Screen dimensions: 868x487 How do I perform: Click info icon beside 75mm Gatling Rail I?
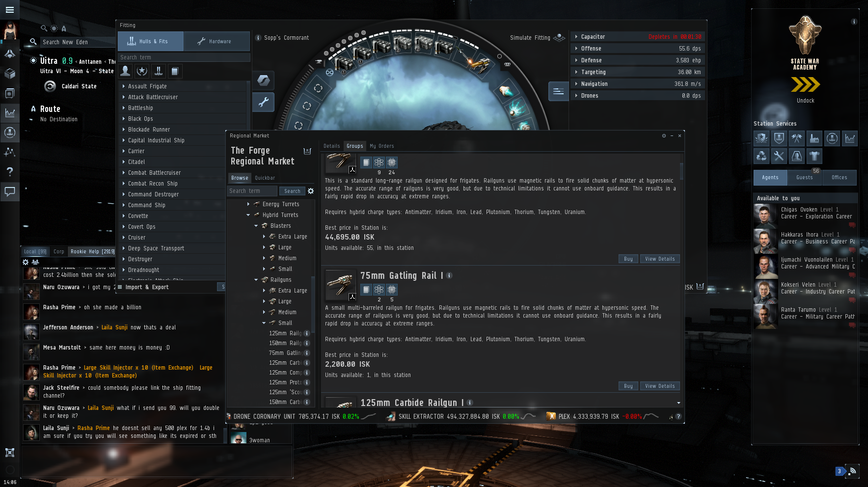(449, 276)
